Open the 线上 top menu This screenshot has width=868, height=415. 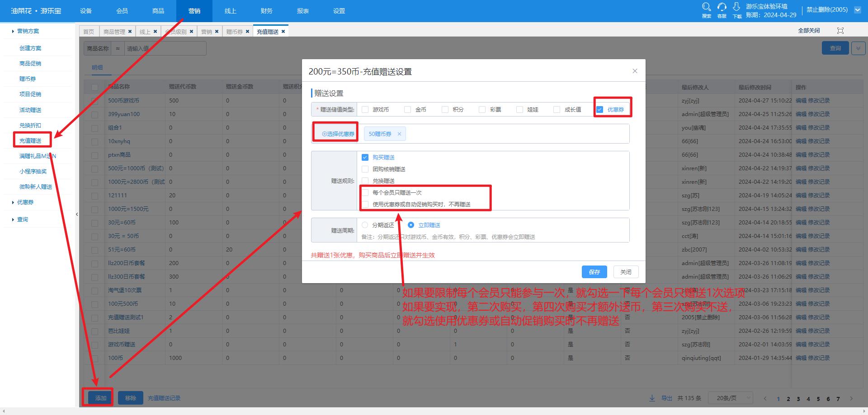click(x=231, y=11)
